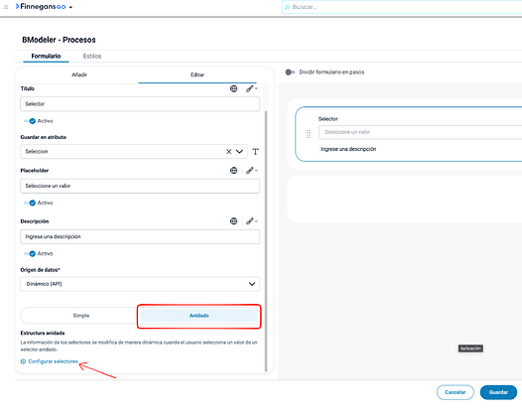The width and height of the screenshot is (522, 420).
Task: Click the Guardar button
Action: click(x=498, y=392)
